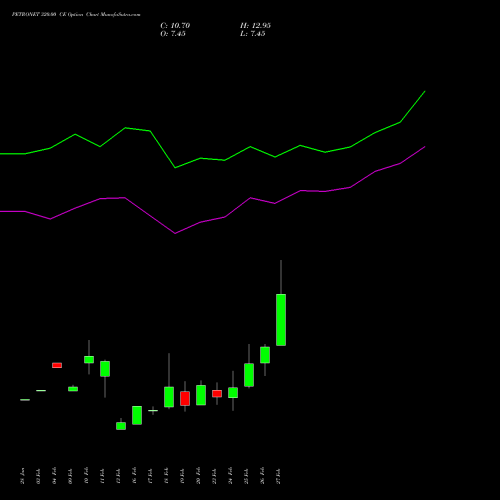Viewport: 500px width, 500px height.
Task: Click the green candle above 26 Feb
Action: coord(265,355)
